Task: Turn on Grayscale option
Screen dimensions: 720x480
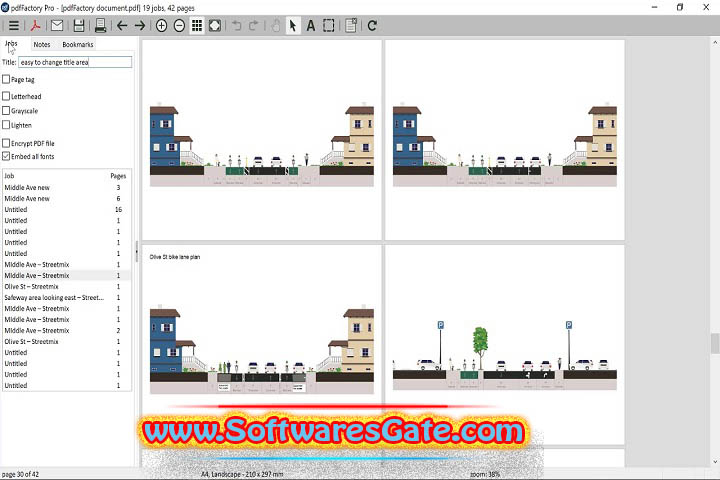Action: (x=6, y=111)
